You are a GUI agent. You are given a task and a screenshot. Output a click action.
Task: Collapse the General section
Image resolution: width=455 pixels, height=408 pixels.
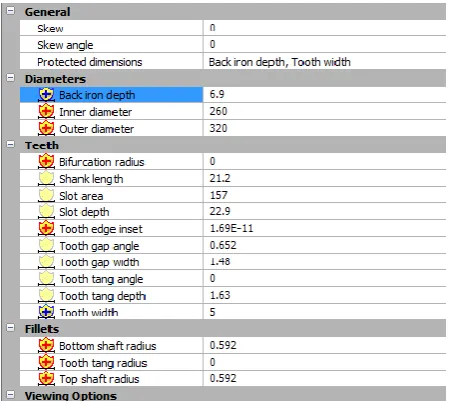pyautogui.click(x=11, y=11)
